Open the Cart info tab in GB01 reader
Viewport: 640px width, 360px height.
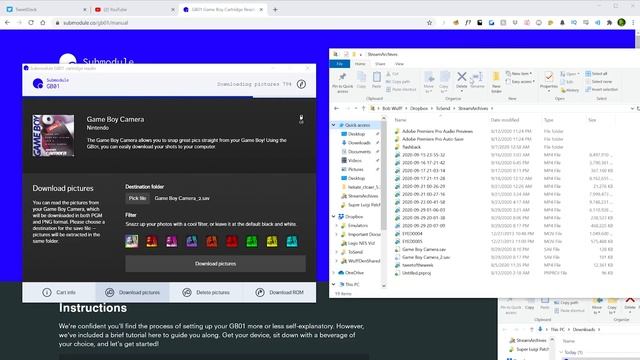[x=59, y=292]
